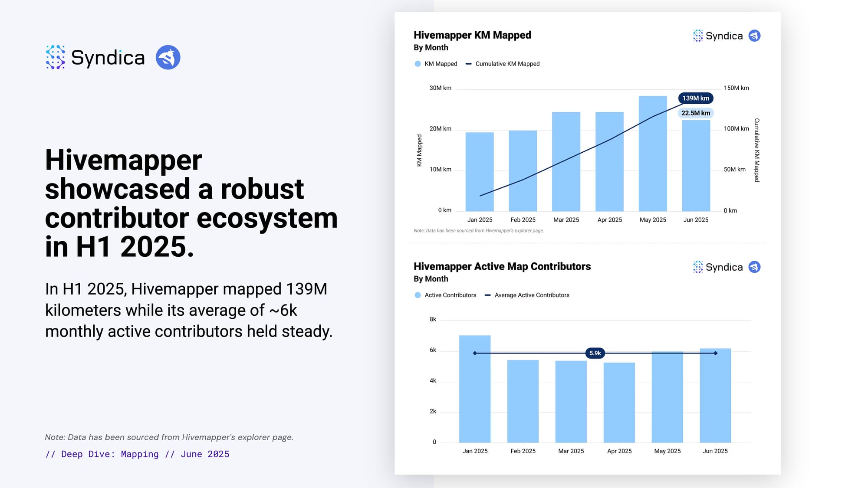
Task: Click the 139M km data label
Action: [x=695, y=98]
